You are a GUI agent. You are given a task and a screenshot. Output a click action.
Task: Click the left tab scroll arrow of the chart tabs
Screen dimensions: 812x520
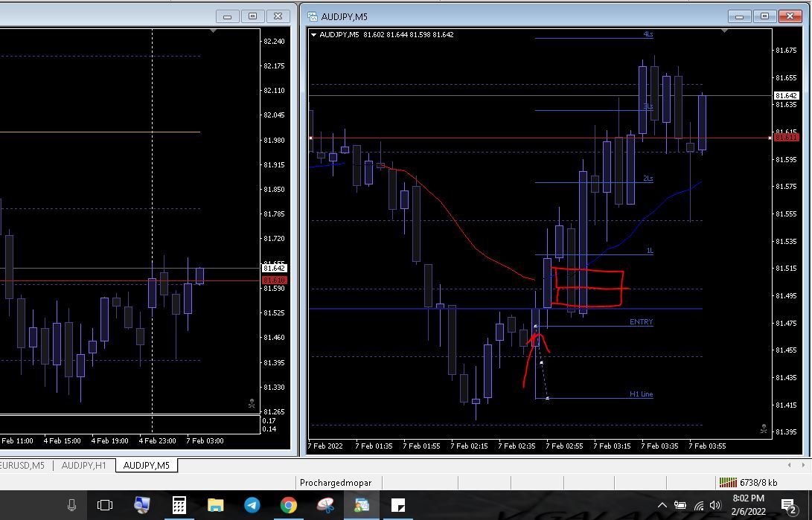789,465
